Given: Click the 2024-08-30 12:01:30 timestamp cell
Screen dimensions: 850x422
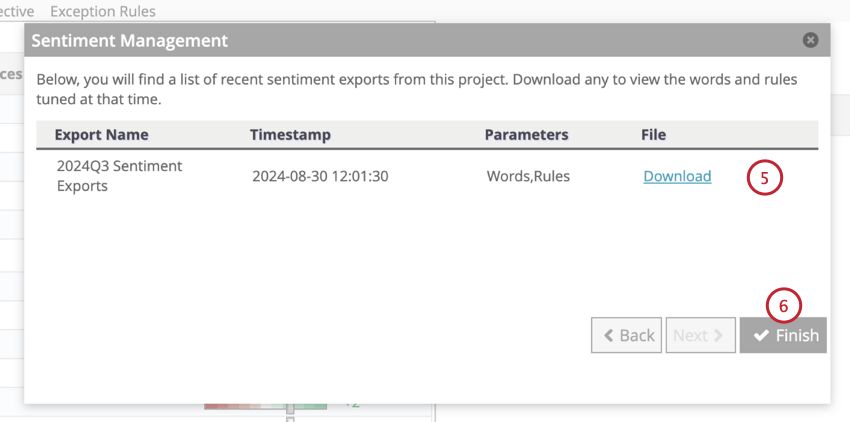Looking at the screenshot, I should tap(320, 176).
